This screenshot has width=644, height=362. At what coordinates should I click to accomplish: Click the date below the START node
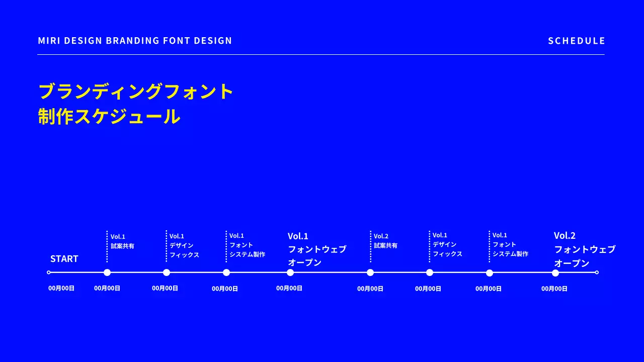pos(60,288)
